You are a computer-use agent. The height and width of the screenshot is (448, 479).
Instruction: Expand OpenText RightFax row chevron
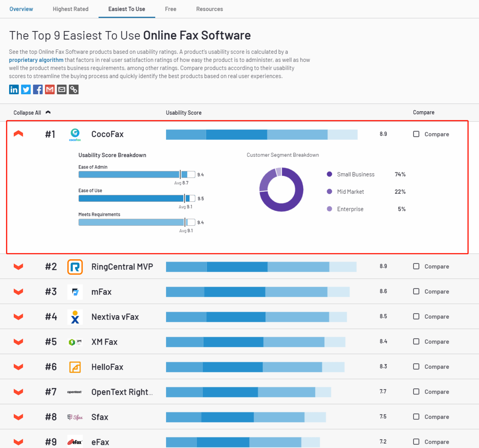coord(18,392)
